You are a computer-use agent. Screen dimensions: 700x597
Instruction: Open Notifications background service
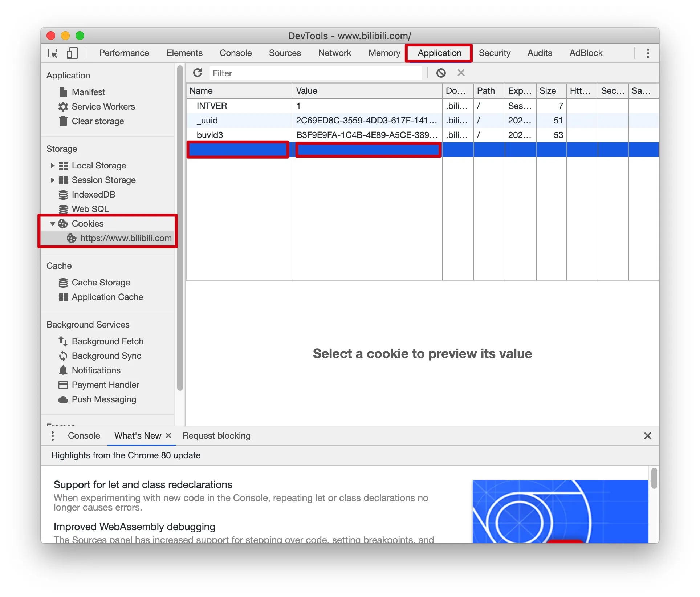point(96,370)
